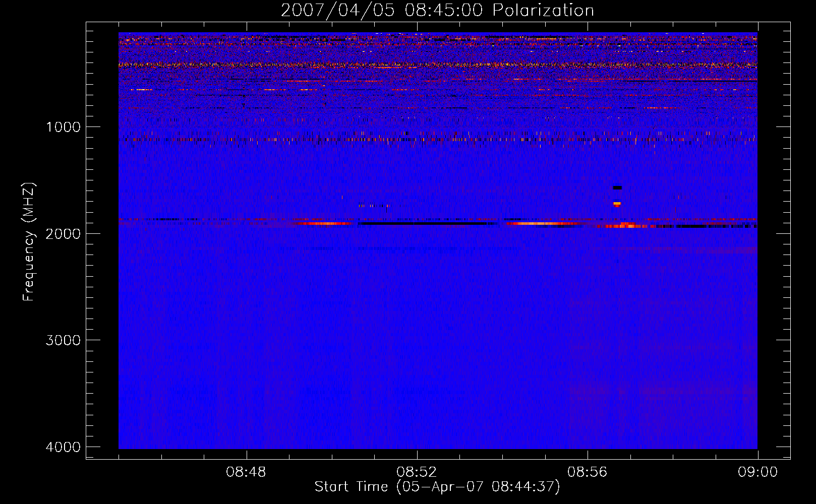The image size is (816, 504).
Task: Click the 08:56 time tick label
Action: click(x=587, y=472)
